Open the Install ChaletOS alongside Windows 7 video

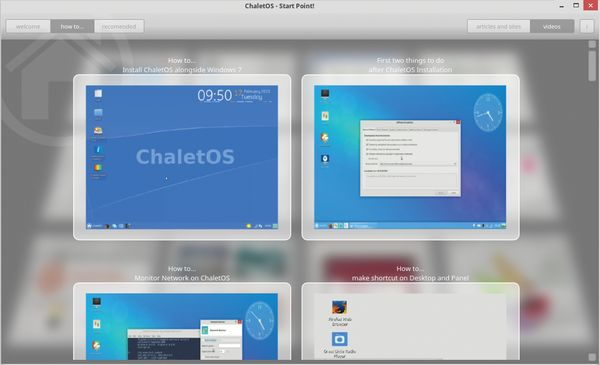(x=182, y=157)
